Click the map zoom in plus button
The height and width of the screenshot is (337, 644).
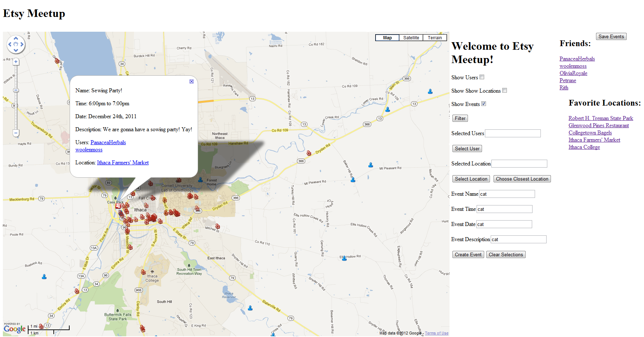[x=16, y=62]
